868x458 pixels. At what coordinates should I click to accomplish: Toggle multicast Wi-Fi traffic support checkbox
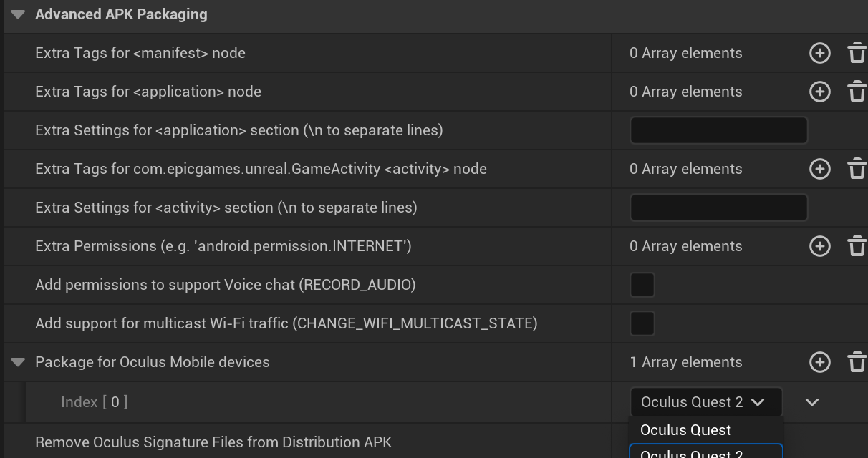[642, 323]
